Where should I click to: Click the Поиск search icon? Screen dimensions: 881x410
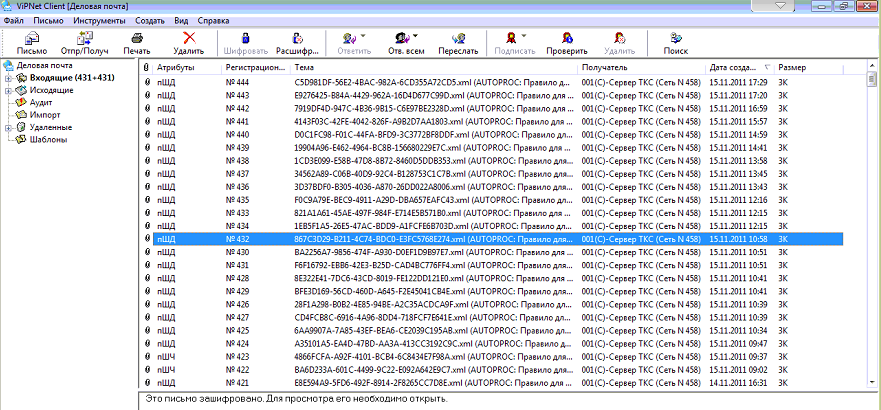click(x=675, y=39)
